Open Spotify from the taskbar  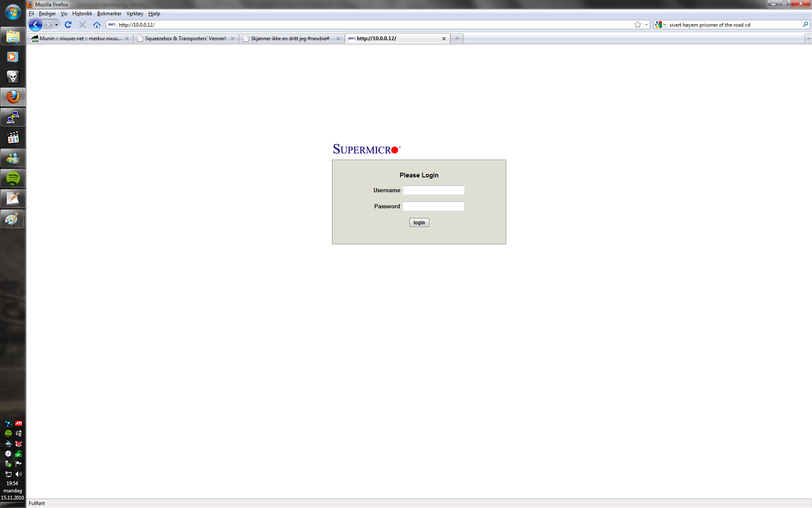coord(13,179)
